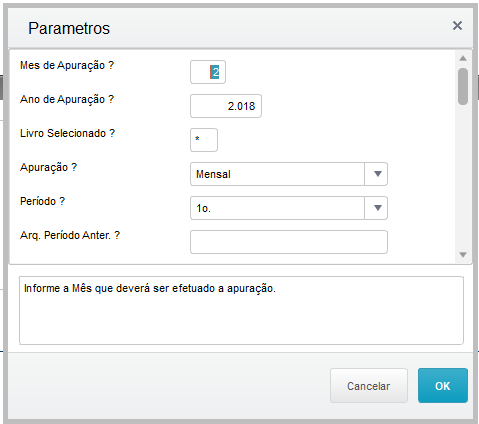The width and height of the screenshot is (479, 424).
Task: Click the scrollbar down arrow
Action: 463,255
